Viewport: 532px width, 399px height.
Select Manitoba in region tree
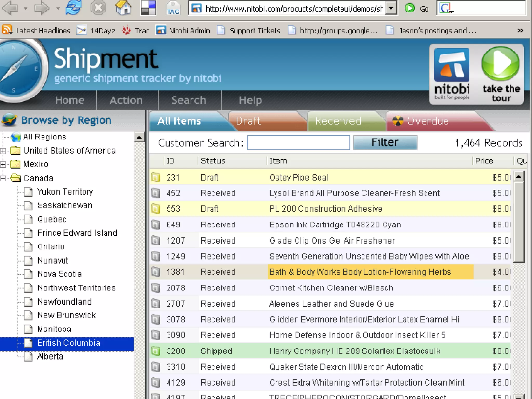coord(54,329)
